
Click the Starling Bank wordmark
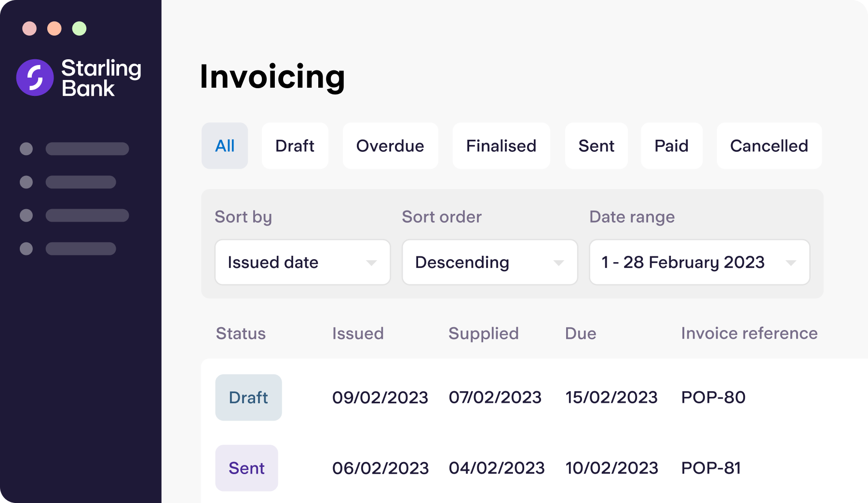coord(101,78)
